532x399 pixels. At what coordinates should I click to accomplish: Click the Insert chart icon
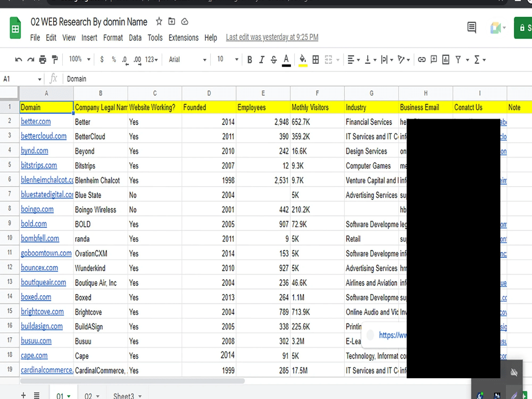click(446, 60)
